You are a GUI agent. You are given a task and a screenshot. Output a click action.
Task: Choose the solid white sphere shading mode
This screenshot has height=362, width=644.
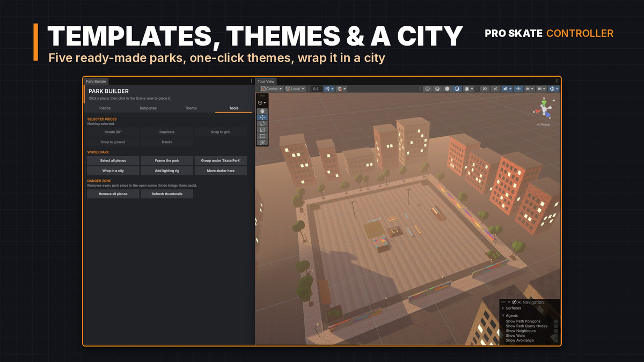tap(447, 89)
